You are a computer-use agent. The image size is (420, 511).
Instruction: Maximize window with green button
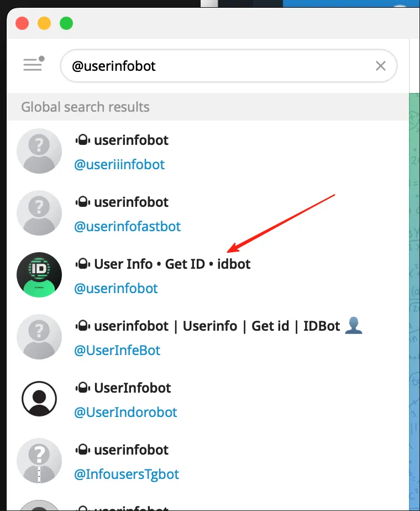click(66, 23)
